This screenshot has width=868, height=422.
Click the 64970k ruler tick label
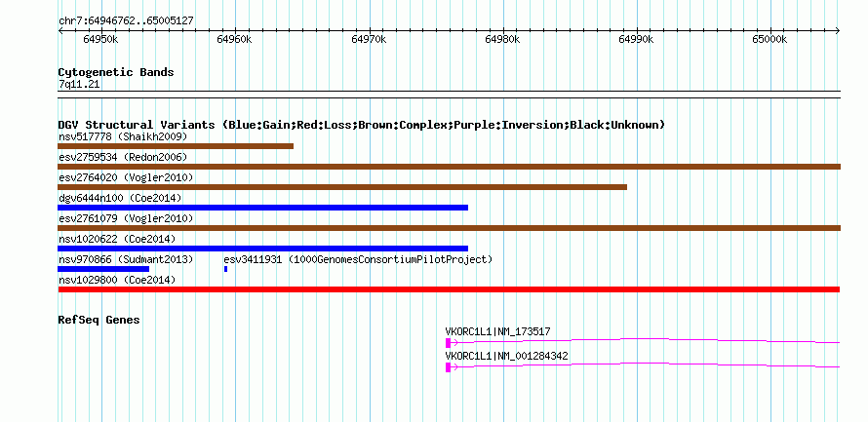coord(369,39)
